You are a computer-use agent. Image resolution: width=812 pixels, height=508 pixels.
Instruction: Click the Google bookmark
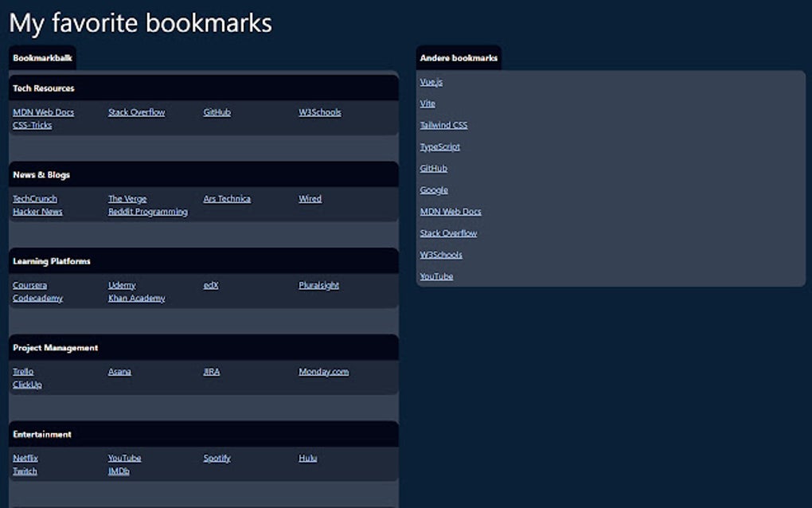(x=434, y=190)
